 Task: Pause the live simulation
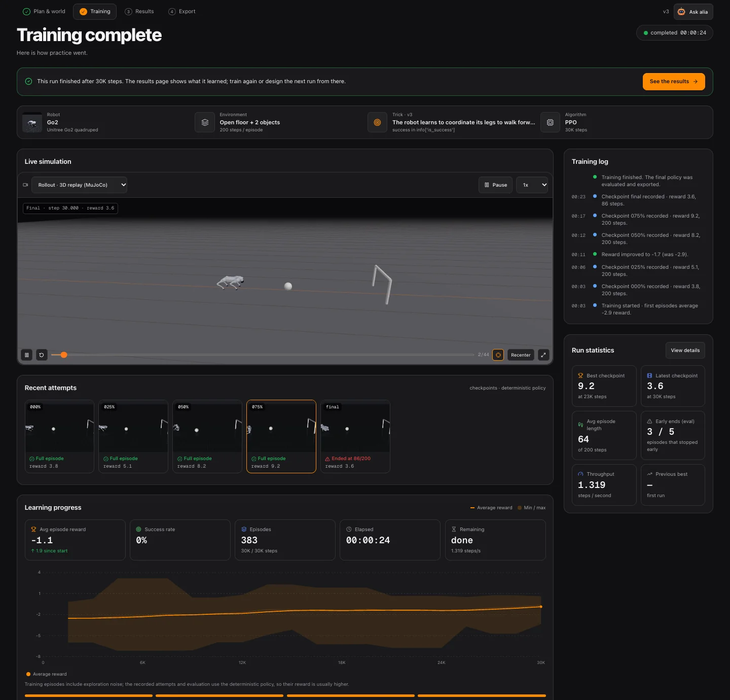[x=496, y=185]
